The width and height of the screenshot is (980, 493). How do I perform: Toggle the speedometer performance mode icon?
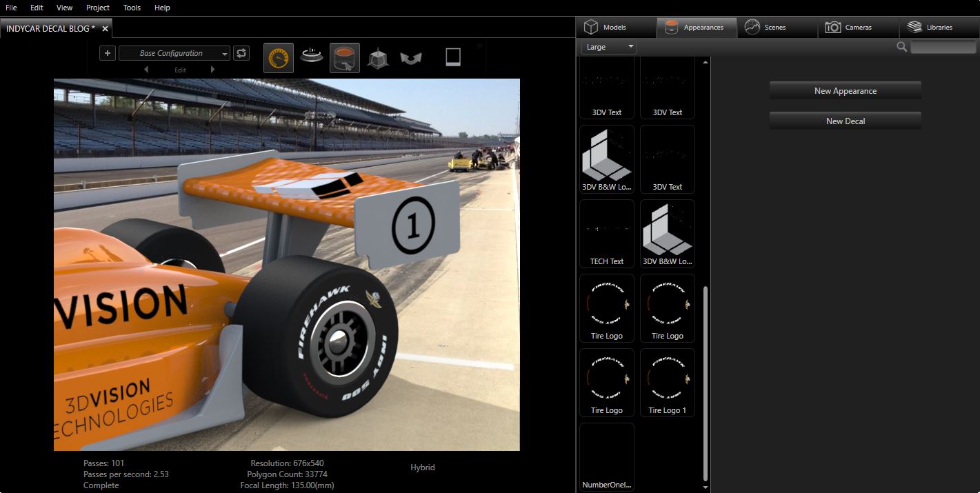279,58
